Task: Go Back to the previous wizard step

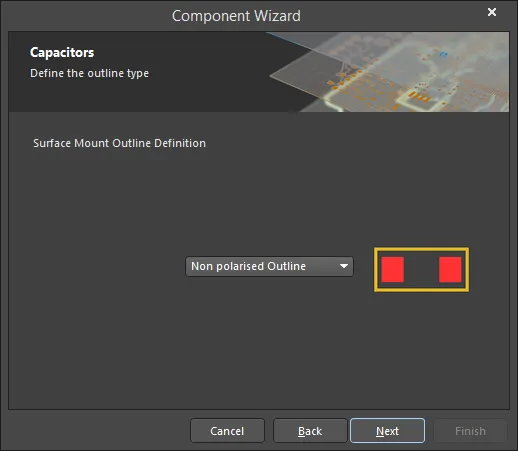Action: (310, 431)
